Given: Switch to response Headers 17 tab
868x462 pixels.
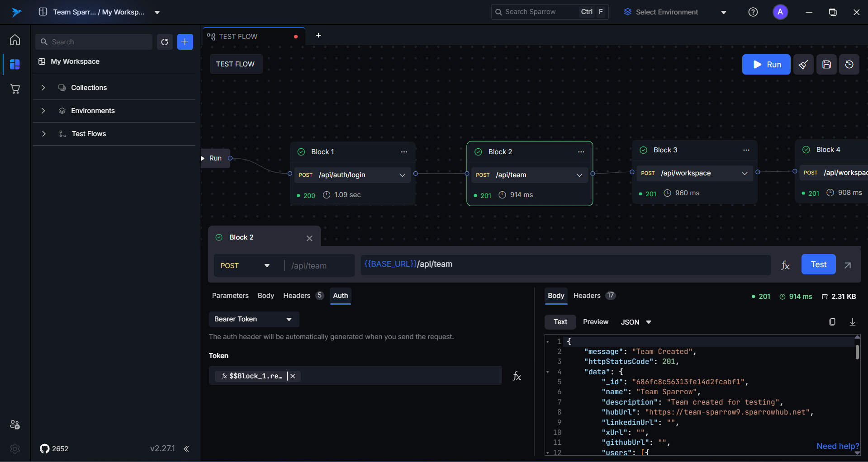Looking at the screenshot, I should 594,296.
